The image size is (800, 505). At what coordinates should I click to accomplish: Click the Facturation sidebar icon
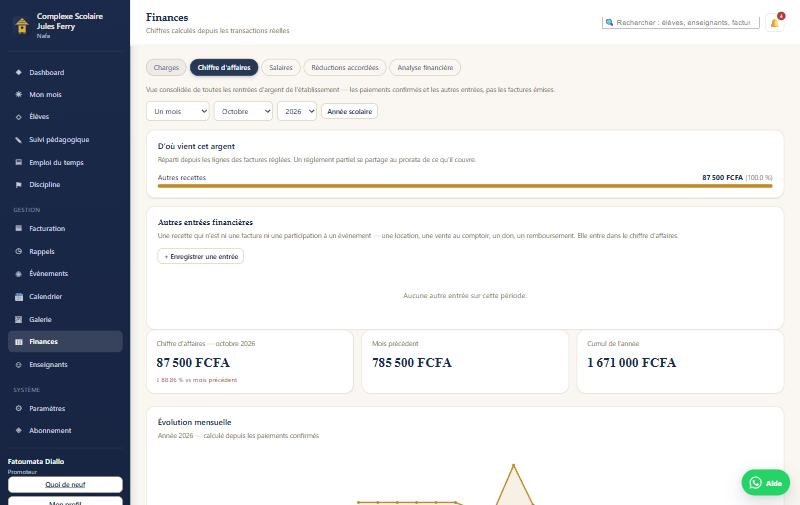click(18, 229)
